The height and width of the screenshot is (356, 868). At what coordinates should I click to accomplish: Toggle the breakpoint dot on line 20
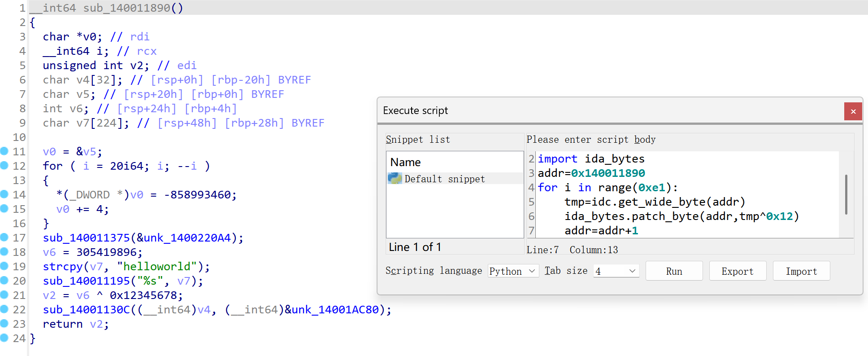[4, 281]
